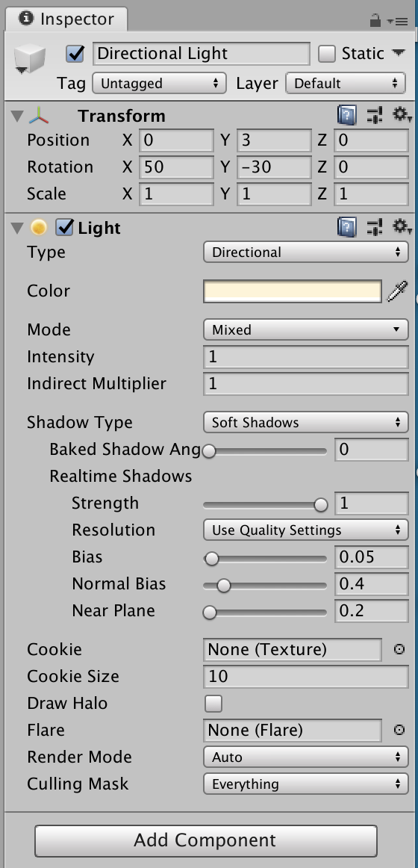Collapse the Light component foldout
Screen dimensions: 418x868
coord(17,228)
